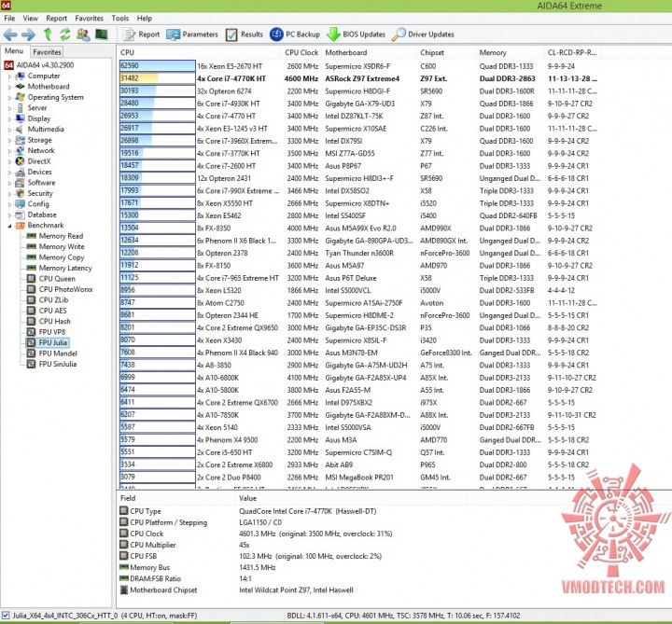Sort by the CPU Clock column header
Screen dimensions: 672x624
pyautogui.click(x=301, y=52)
